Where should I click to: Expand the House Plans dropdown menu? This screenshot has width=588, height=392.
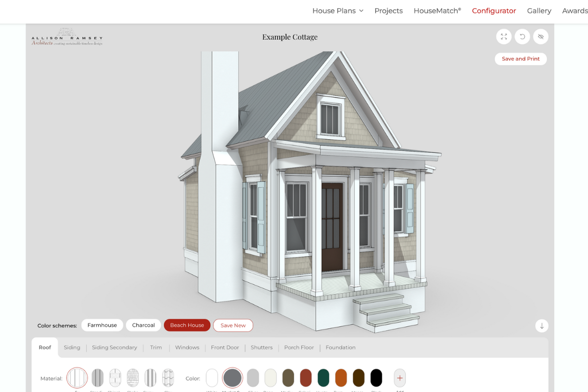(338, 11)
